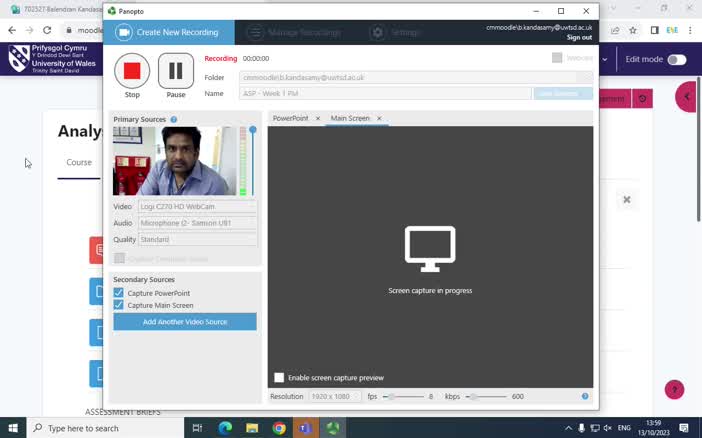Expand the Quality dropdown
This screenshot has width=702, height=438.
(197, 239)
